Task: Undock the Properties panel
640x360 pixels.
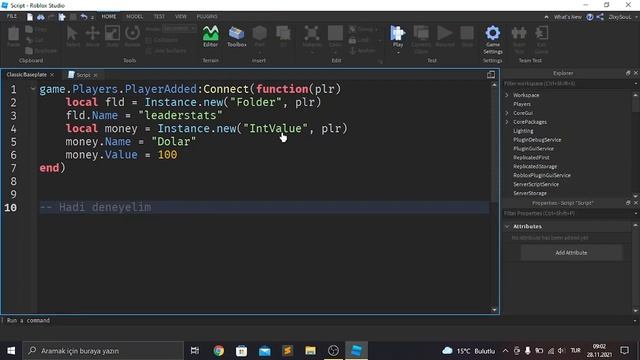Action: [x=628, y=202]
